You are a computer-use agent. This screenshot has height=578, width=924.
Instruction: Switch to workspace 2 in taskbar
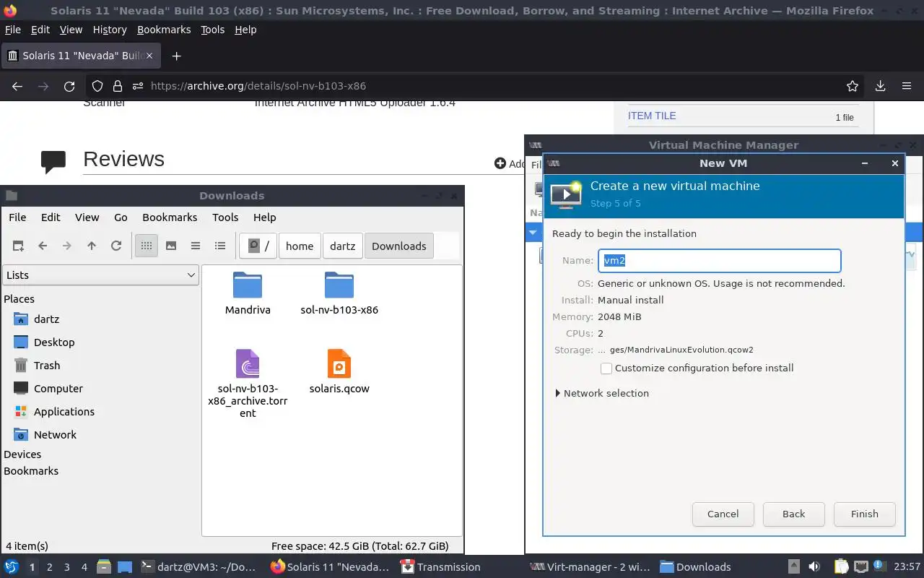click(50, 567)
